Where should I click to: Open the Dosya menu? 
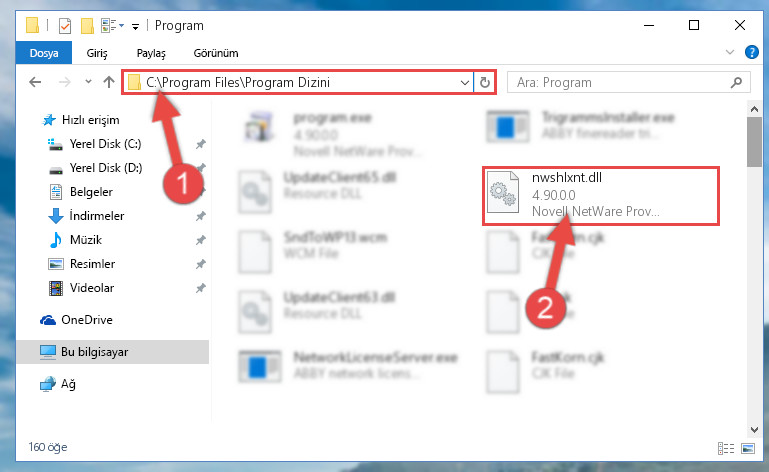[x=44, y=53]
